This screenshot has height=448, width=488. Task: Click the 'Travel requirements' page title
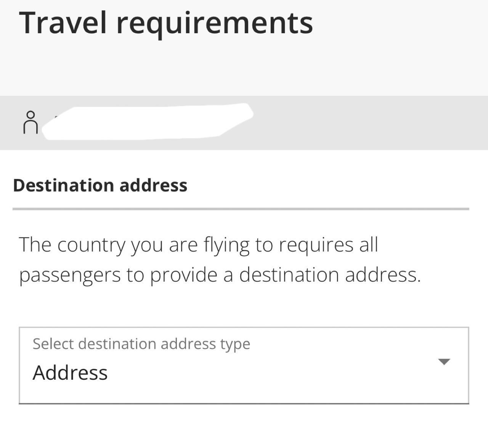pos(166,24)
